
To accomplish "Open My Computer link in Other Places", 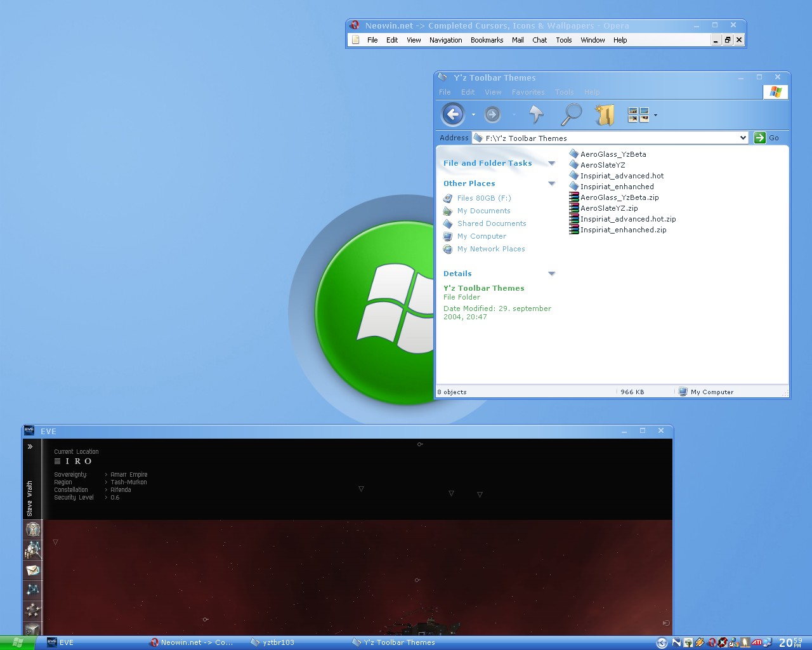I will pos(481,236).
